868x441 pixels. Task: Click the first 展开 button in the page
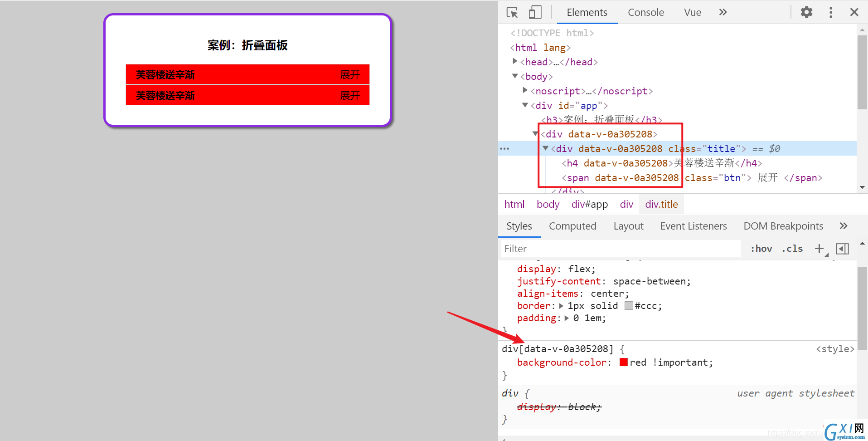pyautogui.click(x=350, y=75)
